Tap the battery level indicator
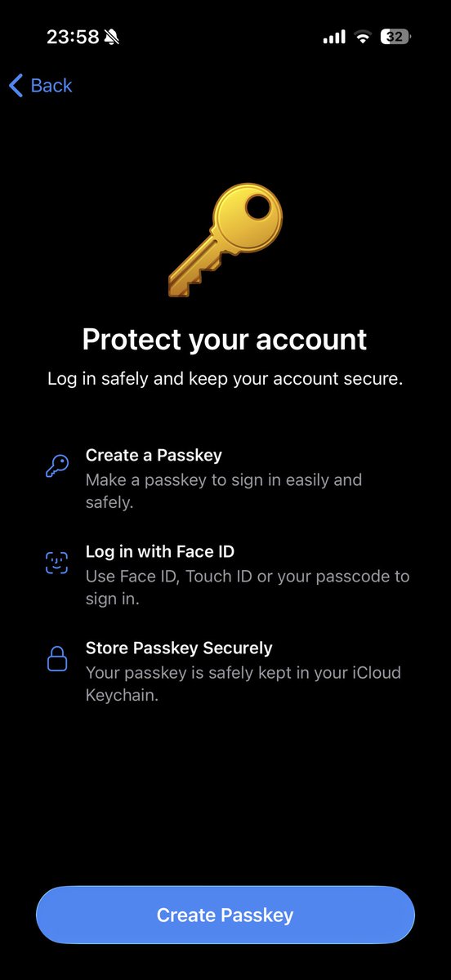 coord(395,37)
